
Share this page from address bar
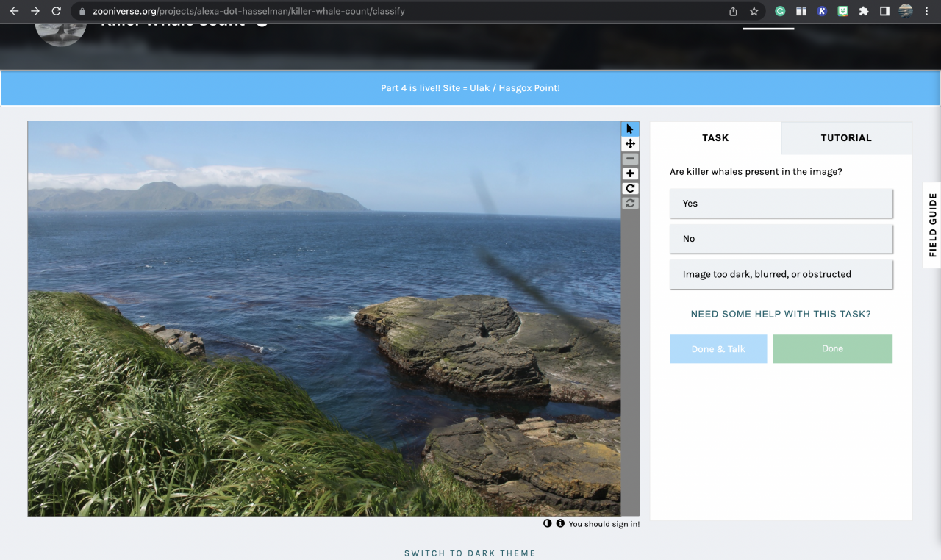click(733, 11)
